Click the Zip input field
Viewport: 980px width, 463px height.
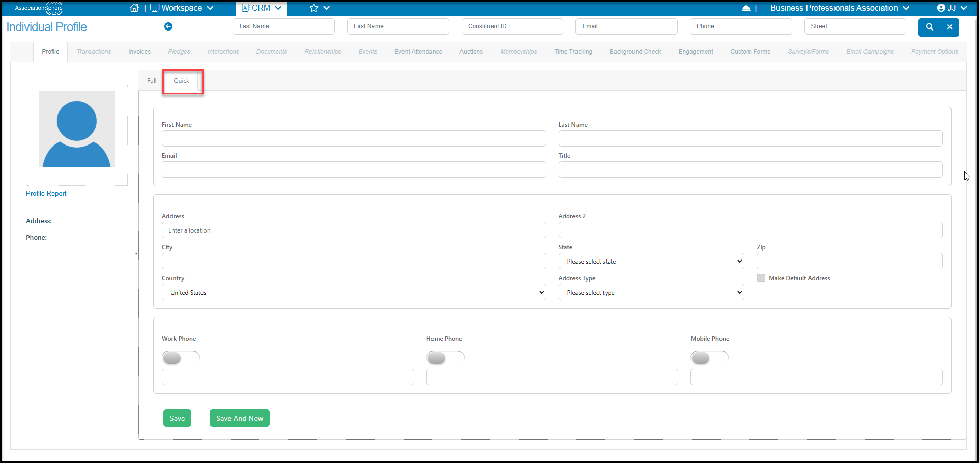[850, 262]
